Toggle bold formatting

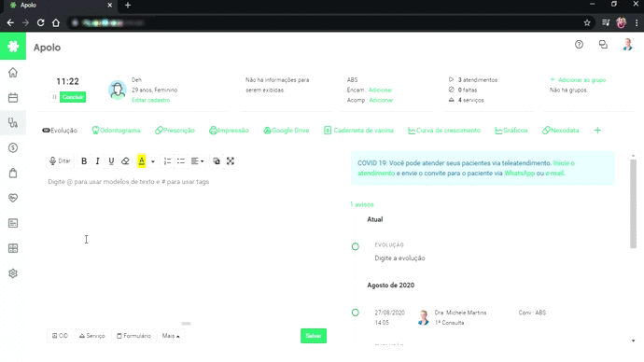(84, 161)
